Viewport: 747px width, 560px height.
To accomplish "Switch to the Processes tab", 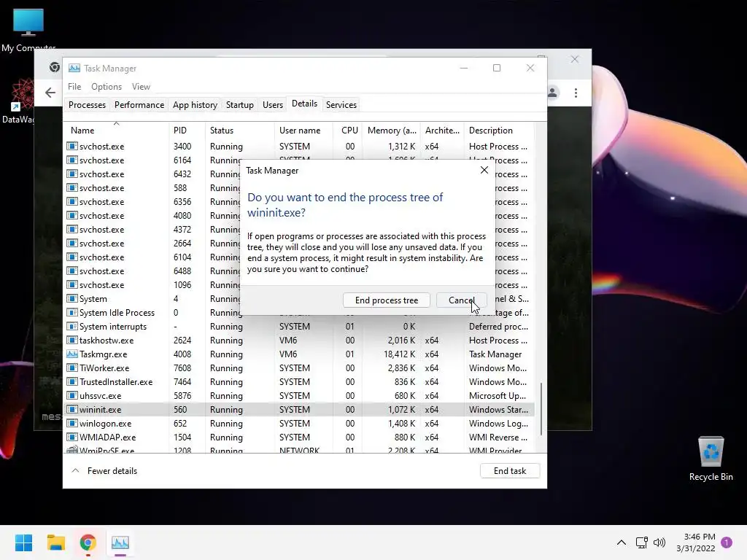I will coord(88,105).
